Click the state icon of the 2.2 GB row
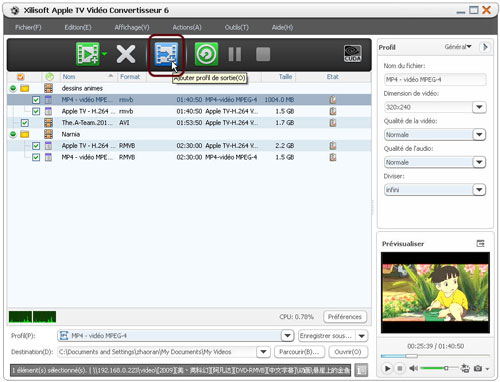Screen dimensions: 500x382 (333, 146)
